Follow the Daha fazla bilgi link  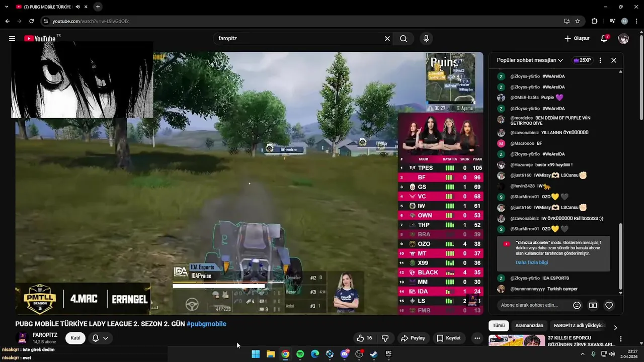pyautogui.click(x=532, y=262)
